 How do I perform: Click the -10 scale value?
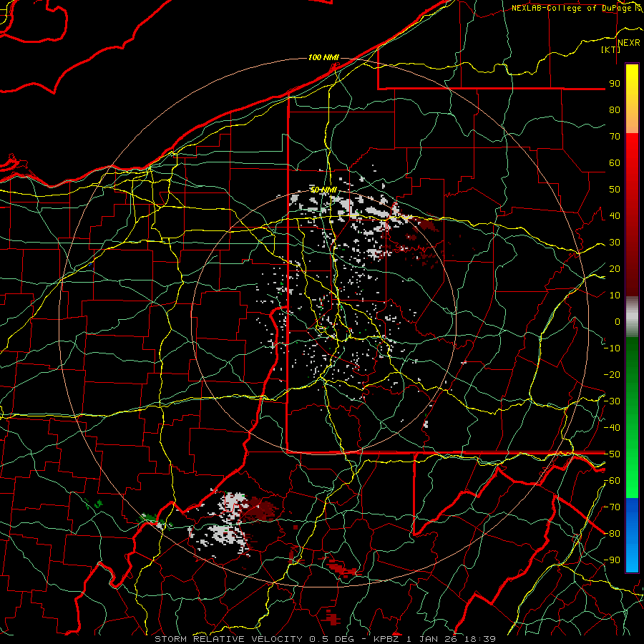(x=612, y=348)
